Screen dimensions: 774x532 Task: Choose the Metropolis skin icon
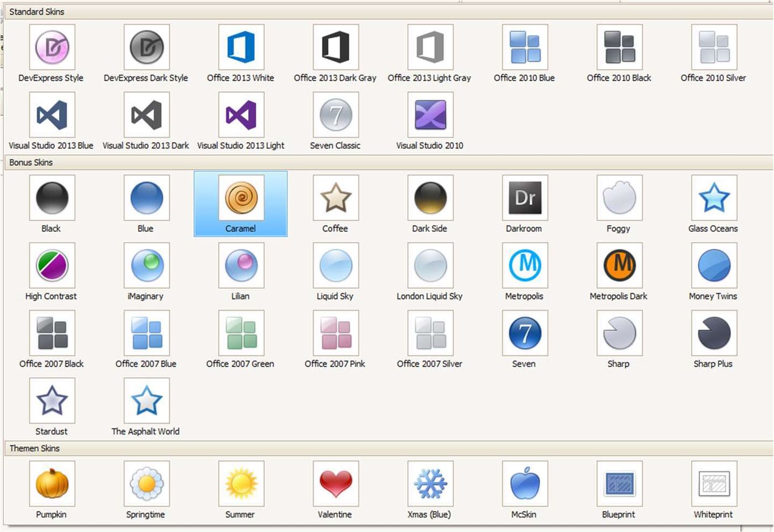[x=525, y=265]
